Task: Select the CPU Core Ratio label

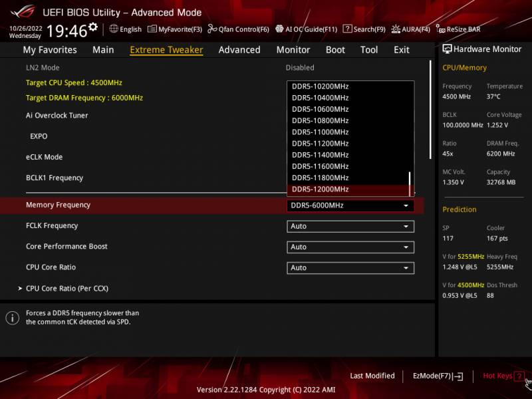Action: 51,267
